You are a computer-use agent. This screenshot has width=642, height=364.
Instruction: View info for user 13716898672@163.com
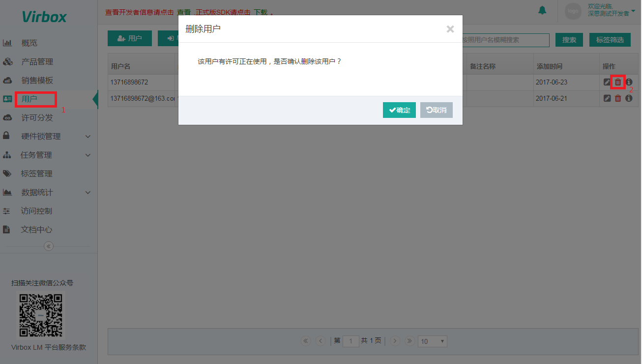629,98
